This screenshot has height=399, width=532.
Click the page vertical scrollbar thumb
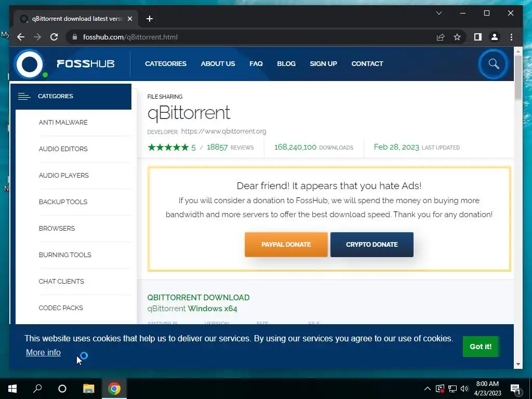coord(518,78)
